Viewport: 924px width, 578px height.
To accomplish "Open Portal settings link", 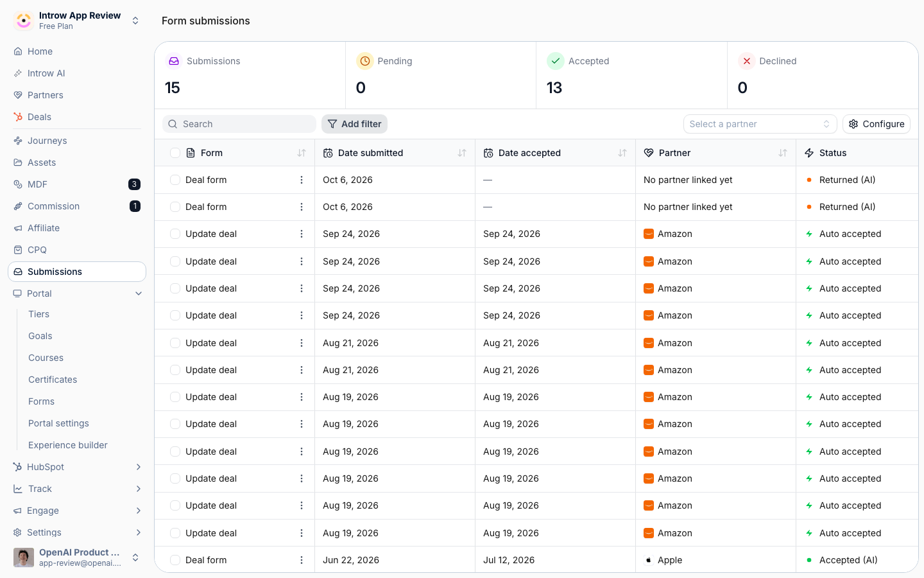I will pos(58,423).
